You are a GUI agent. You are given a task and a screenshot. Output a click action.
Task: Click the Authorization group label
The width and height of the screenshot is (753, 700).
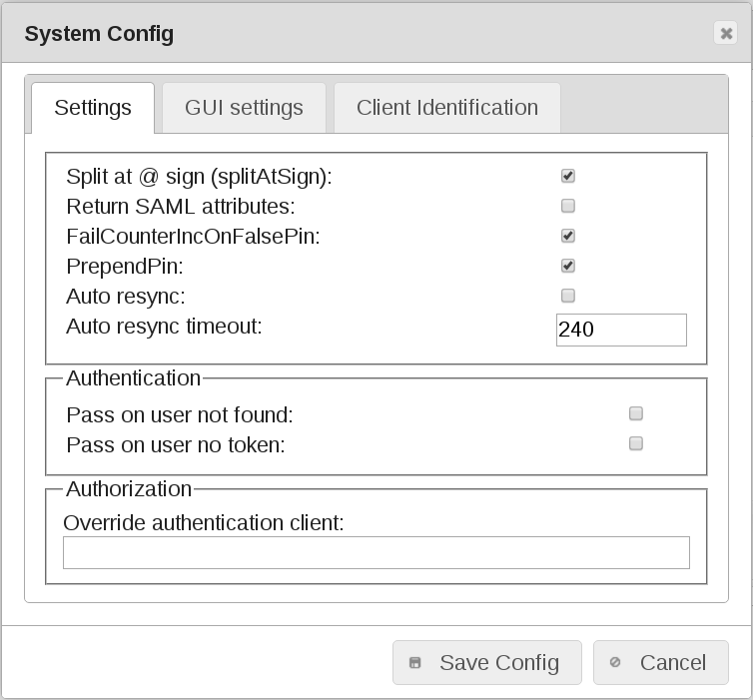tap(129, 489)
